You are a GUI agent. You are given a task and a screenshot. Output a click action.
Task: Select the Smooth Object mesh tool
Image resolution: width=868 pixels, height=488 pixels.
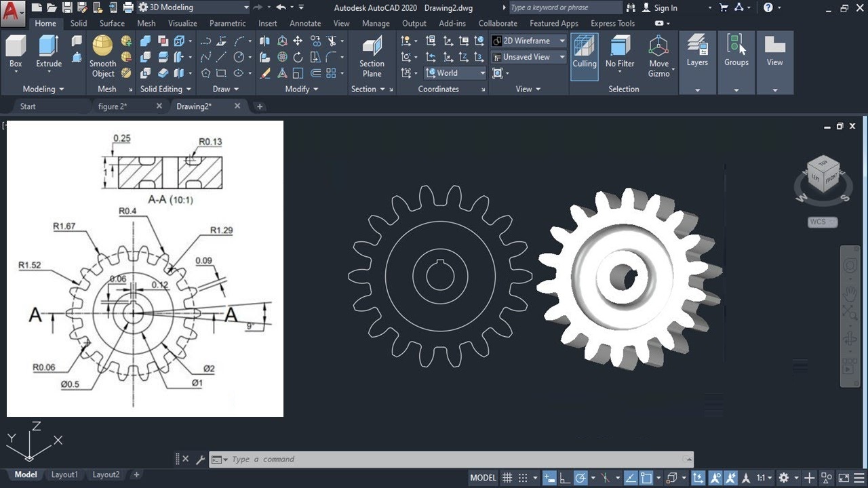tap(103, 46)
